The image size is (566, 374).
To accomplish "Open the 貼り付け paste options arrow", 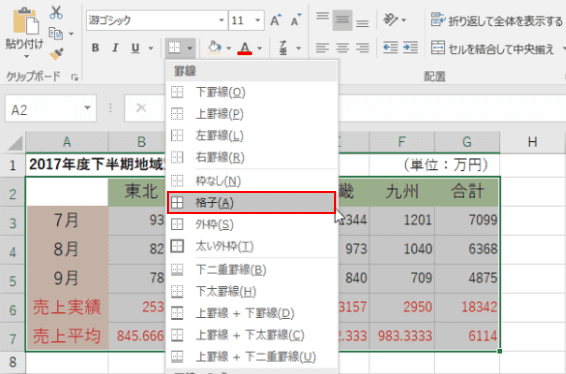I will [x=26, y=57].
